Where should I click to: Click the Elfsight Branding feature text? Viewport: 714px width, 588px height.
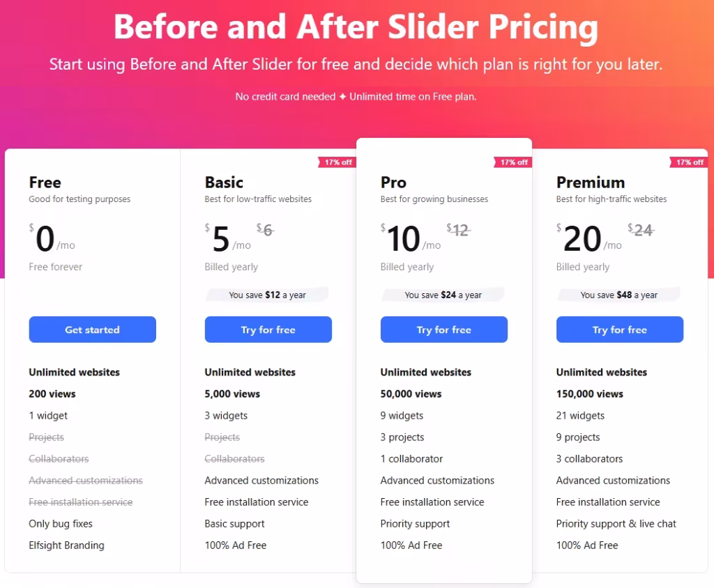coord(66,545)
